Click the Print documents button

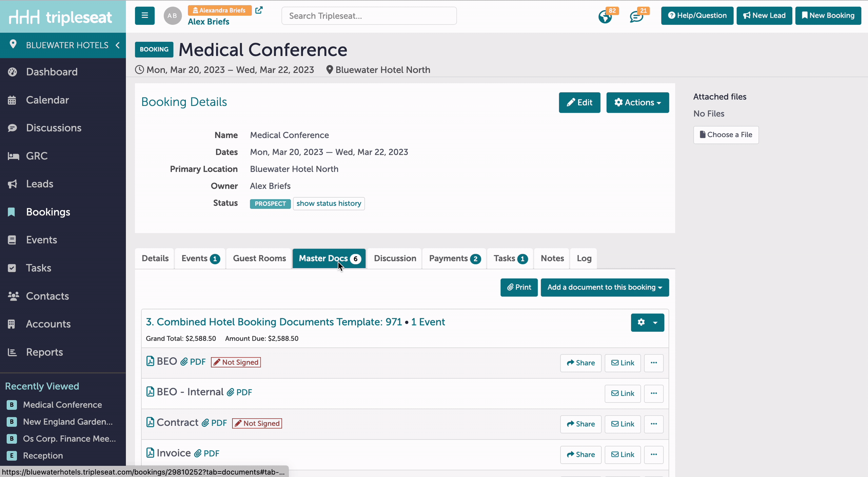[519, 287]
